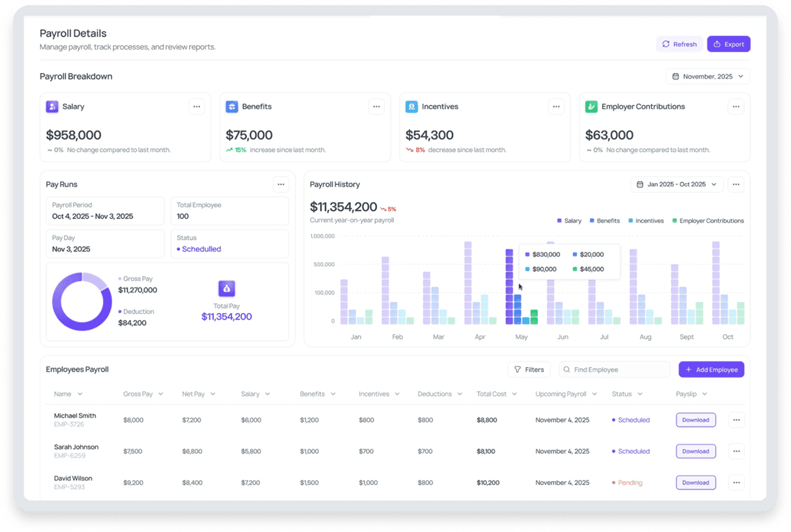Image resolution: width=791 pixels, height=532 pixels.
Task: Open the Filters menu for employees
Action: click(x=529, y=370)
